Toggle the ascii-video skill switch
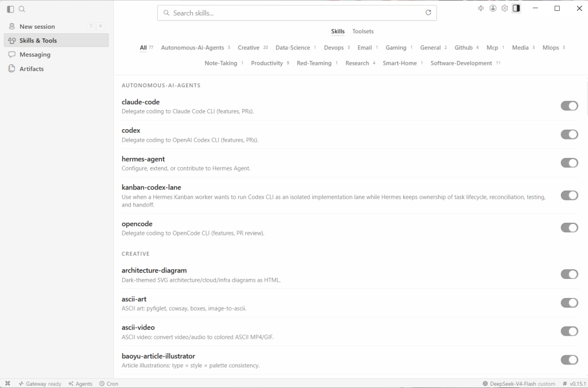 click(x=569, y=331)
